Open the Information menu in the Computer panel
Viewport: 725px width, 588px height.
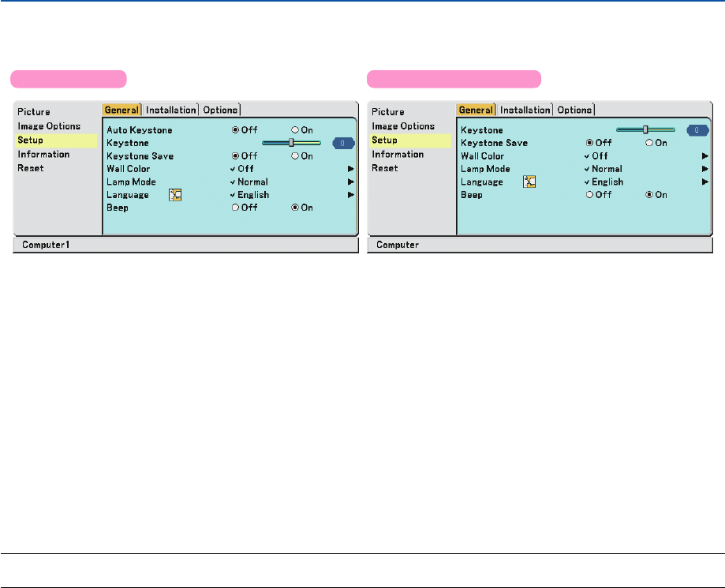tap(398, 154)
